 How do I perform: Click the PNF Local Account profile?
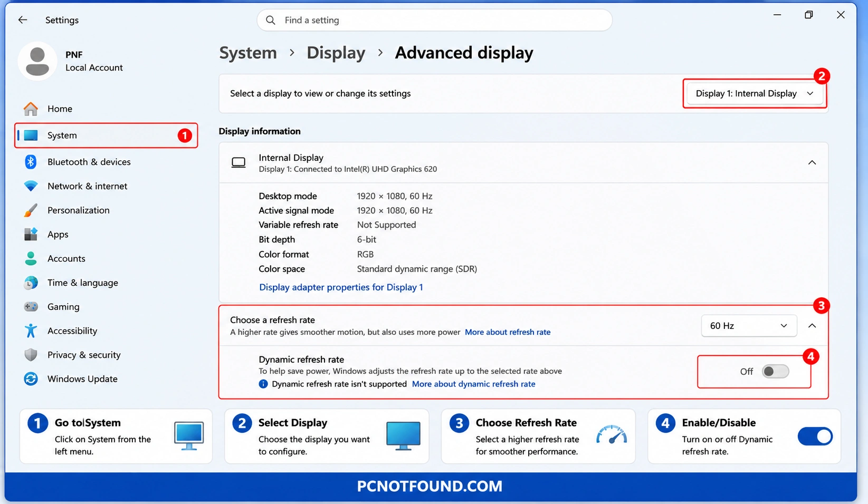(x=71, y=61)
